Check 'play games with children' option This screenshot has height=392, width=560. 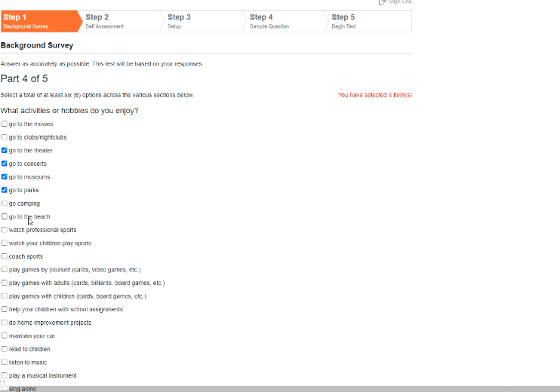pyautogui.click(x=5, y=296)
